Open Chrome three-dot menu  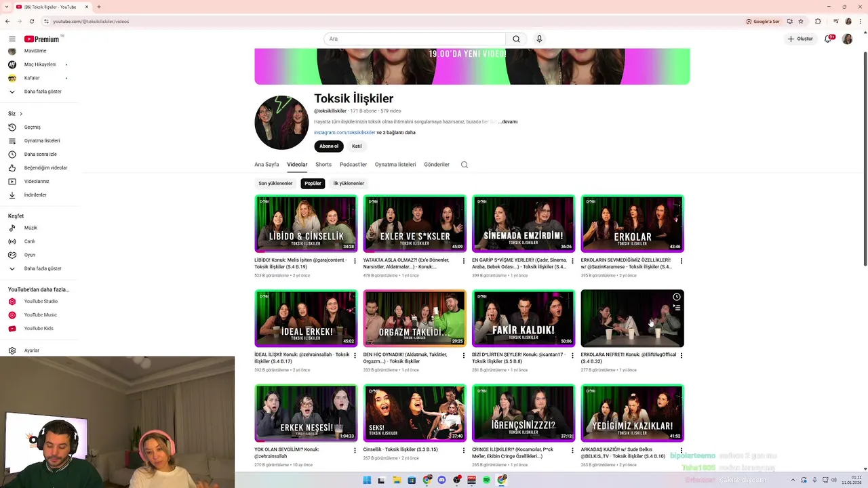[860, 21]
